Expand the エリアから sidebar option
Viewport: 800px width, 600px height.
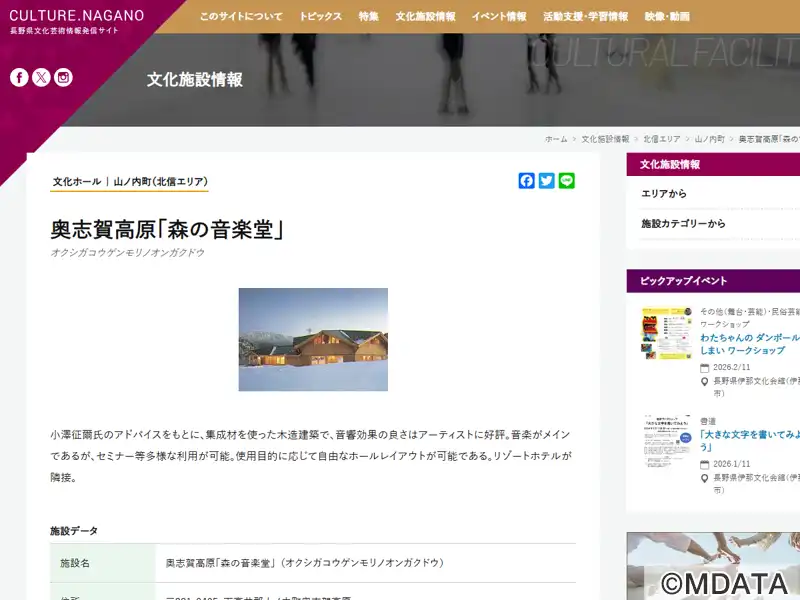[664, 193]
